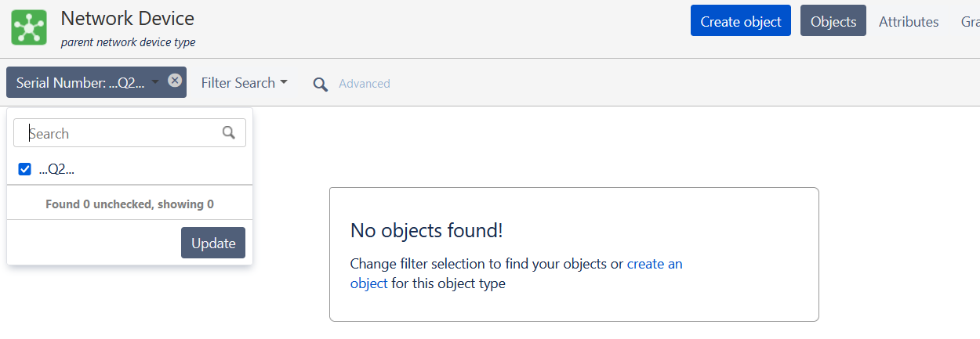This screenshot has height=339, width=980.
Task: Follow the "create an object" link
Action: [x=655, y=264]
